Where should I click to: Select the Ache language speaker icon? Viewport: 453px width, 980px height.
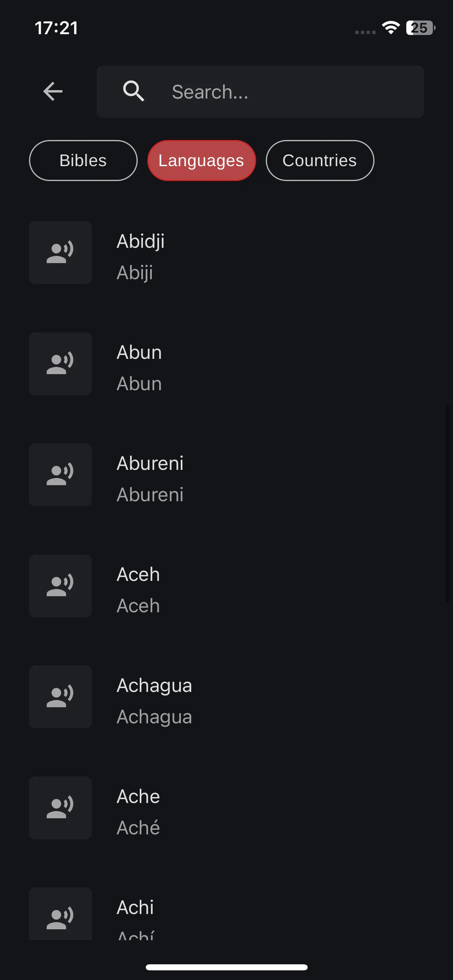click(x=60, y=808)
